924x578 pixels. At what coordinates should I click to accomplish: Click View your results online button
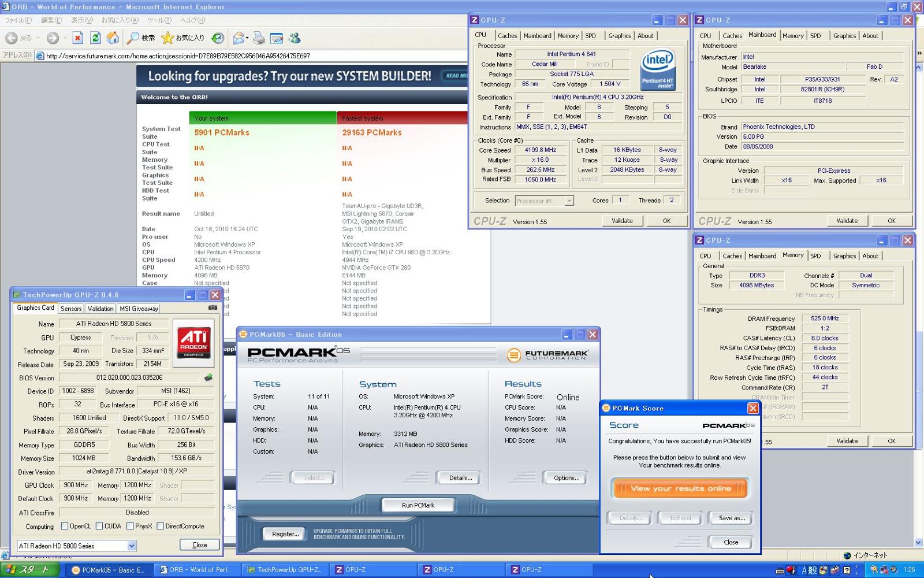[680, 488]
